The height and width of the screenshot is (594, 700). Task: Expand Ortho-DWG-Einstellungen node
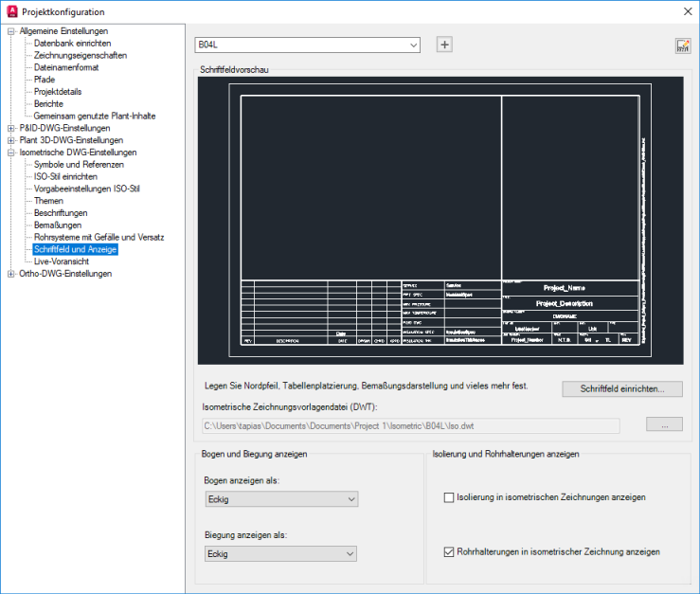pyautogui.click(x=11, y=274)
